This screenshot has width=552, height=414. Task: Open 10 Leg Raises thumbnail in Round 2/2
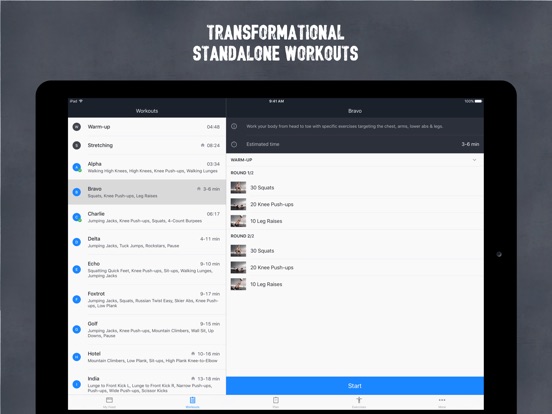pyautogui.click(x=238, y=284)
